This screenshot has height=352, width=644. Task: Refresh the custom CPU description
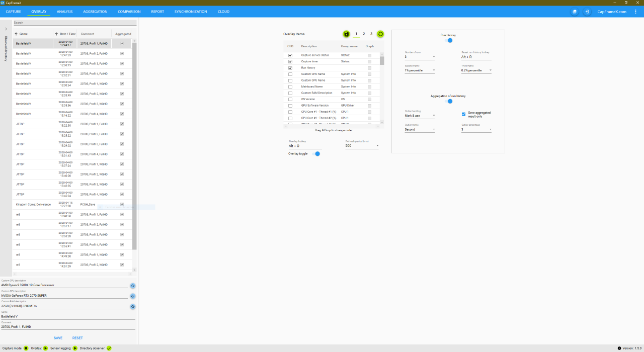coord(133,286)
